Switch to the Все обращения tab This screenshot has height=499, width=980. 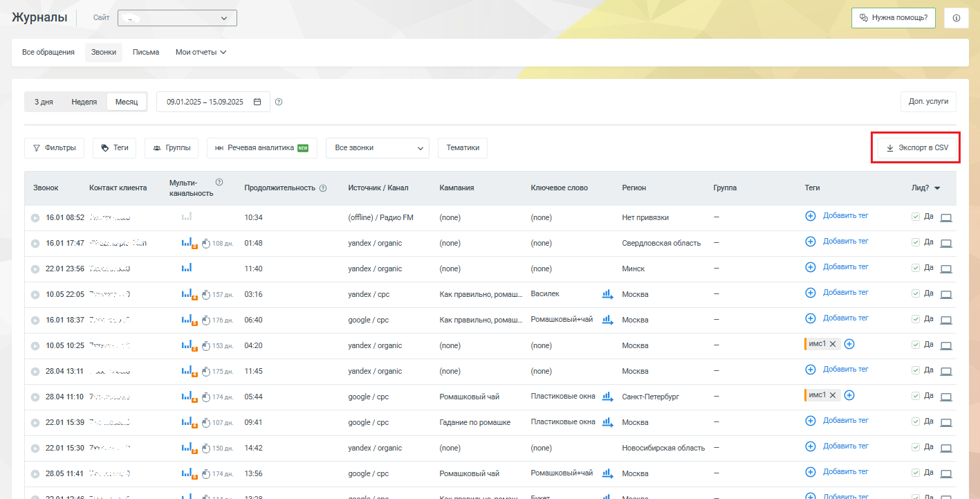coord(48,52)
